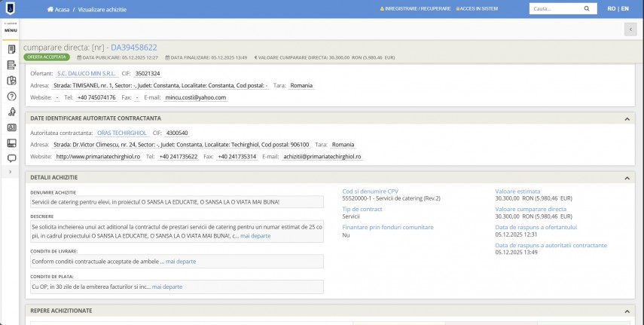Viewport: 644px width, 325px height.
Task: Expand the left sidebar with bottom chevron
Action: [10, 172]
